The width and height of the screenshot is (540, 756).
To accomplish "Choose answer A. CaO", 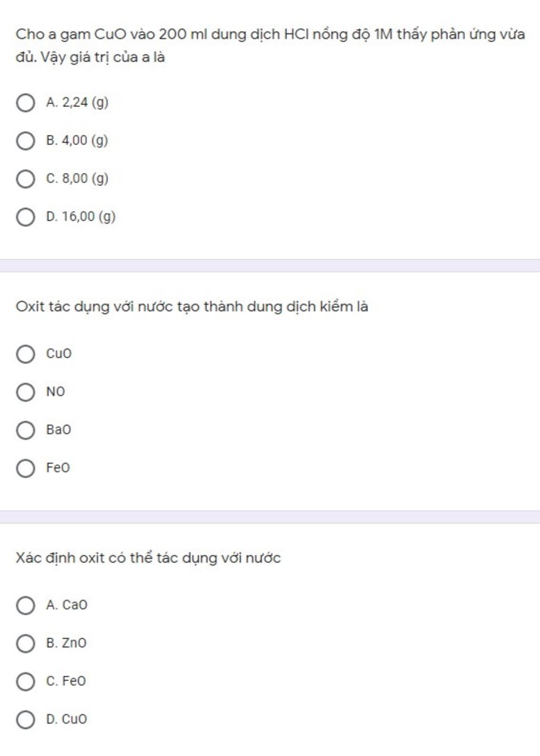I will 25,605.
